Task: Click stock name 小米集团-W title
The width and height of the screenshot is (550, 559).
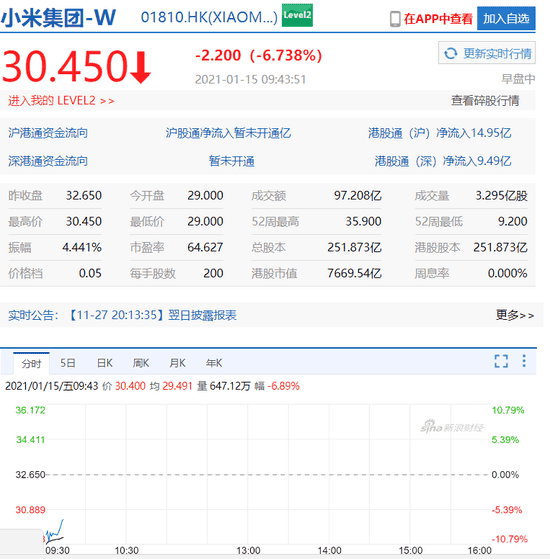Action: tap(58, 17)
